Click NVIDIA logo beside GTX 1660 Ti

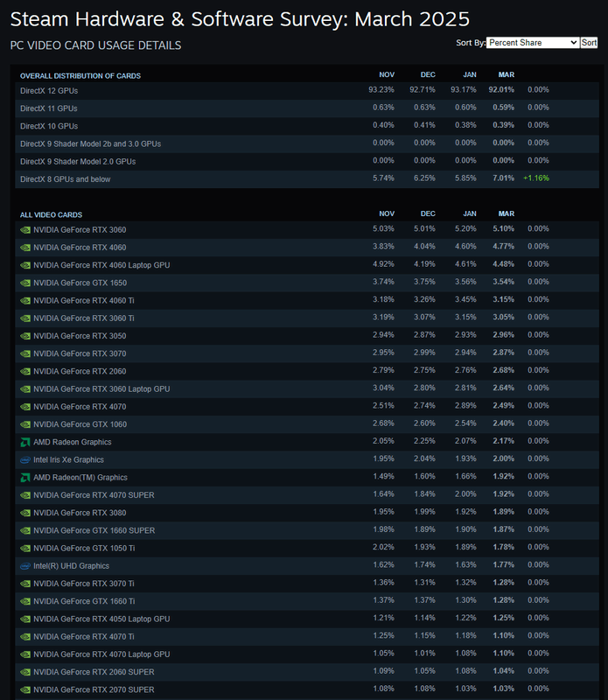pos(25,601)
